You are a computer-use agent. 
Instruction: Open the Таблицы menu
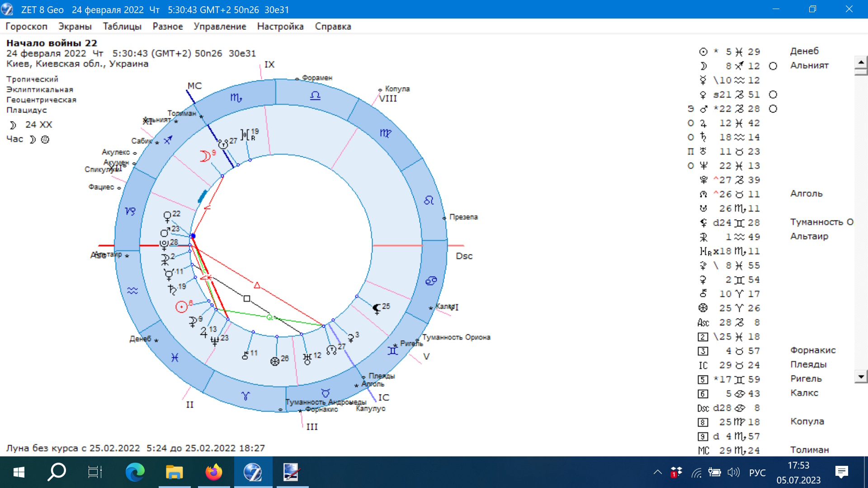pos(122,27)
